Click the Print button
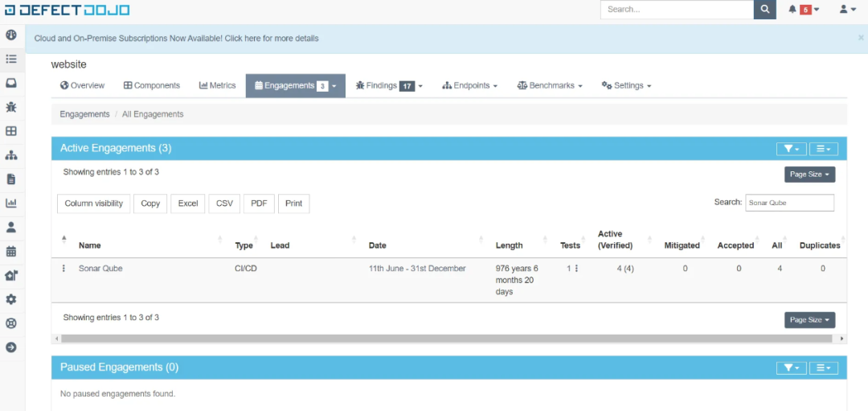This screenshot has height=411, width=868. pyautogui.click(x=294, y=203)
